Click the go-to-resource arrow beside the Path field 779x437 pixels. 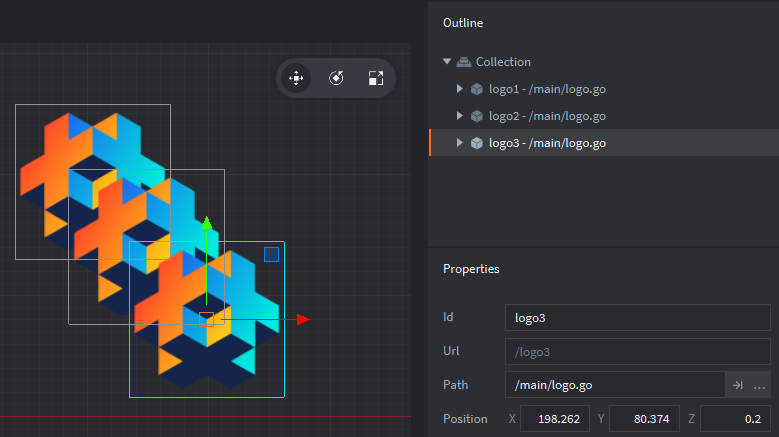pyautogui.click(x=737, y=385)
